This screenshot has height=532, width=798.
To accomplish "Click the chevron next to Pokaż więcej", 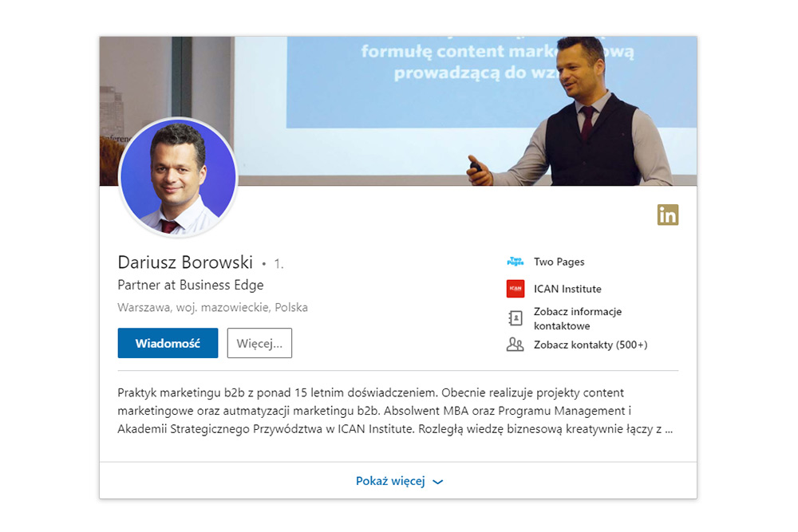I will point(437,482).
